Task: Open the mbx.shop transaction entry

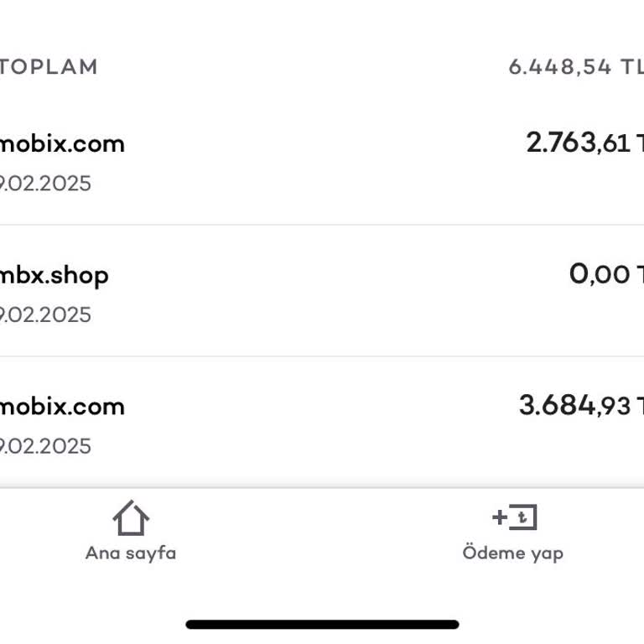Action: pos(55,275)
